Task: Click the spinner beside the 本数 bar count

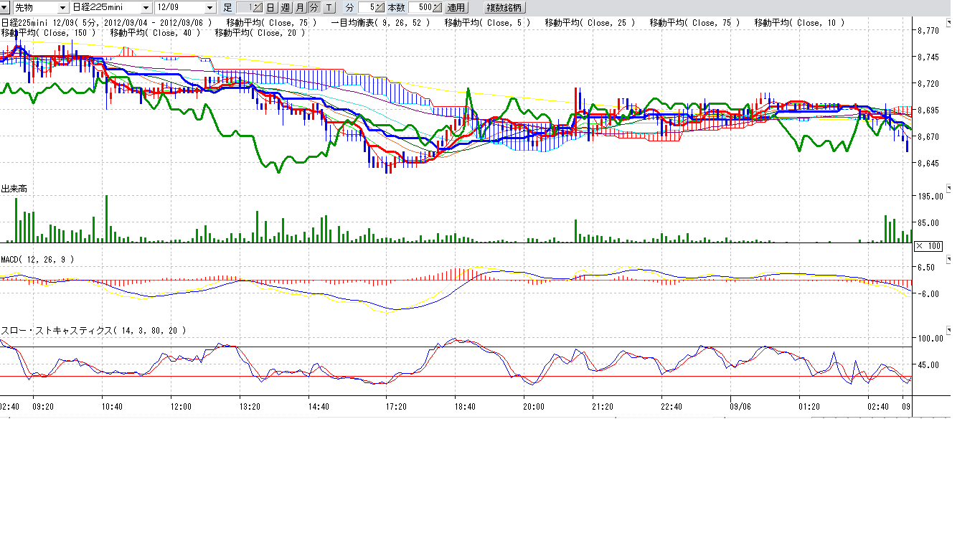Action: pos(438,7)
